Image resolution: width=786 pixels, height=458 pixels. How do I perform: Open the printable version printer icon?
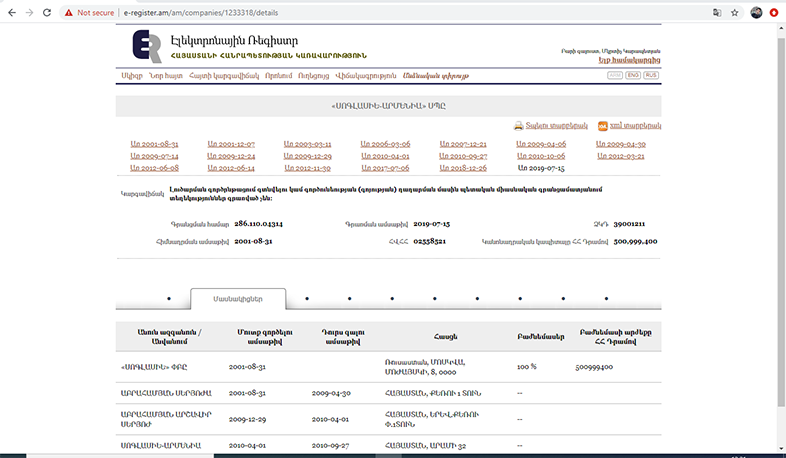point(519,127)
